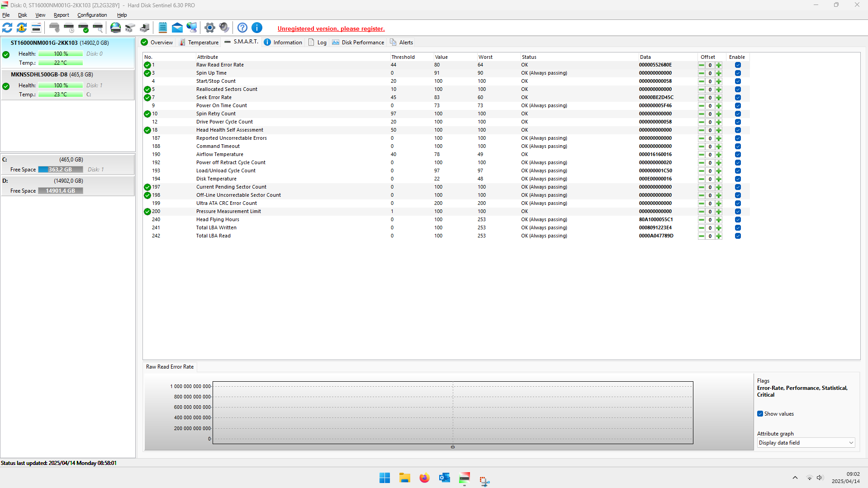Click the C: free space bar 363,2 GB
868x488 pixels.
(61, 170)
